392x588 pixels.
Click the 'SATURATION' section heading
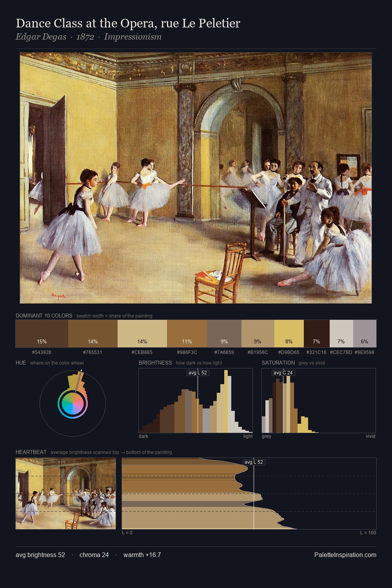pos(278,363)
